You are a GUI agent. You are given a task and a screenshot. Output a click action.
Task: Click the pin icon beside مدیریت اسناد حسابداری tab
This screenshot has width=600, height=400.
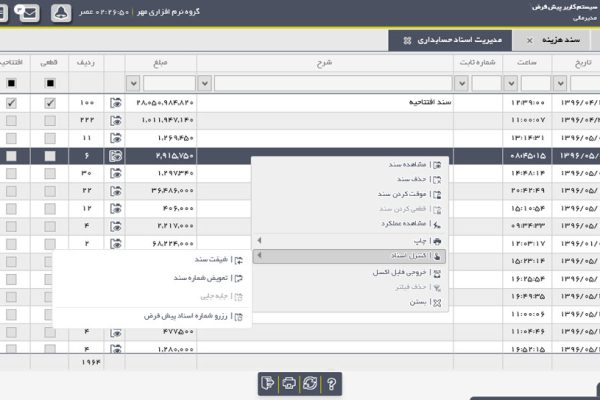click(x=405, y=40)
